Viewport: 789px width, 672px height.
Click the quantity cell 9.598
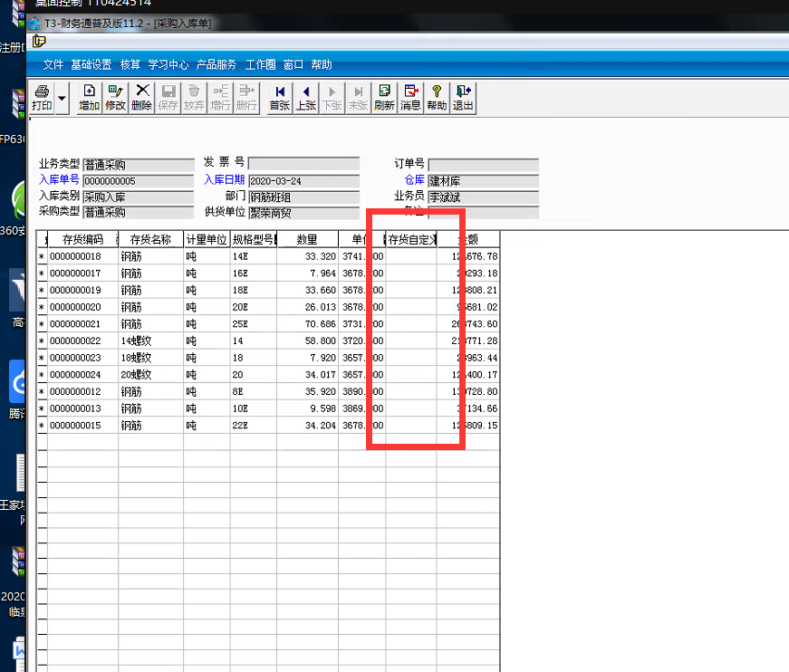click(307, 408)
